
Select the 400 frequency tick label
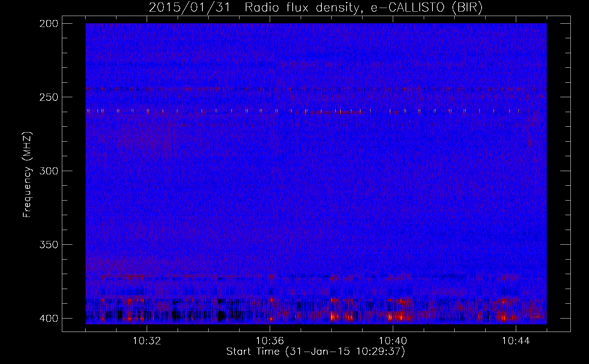(48, 318)
